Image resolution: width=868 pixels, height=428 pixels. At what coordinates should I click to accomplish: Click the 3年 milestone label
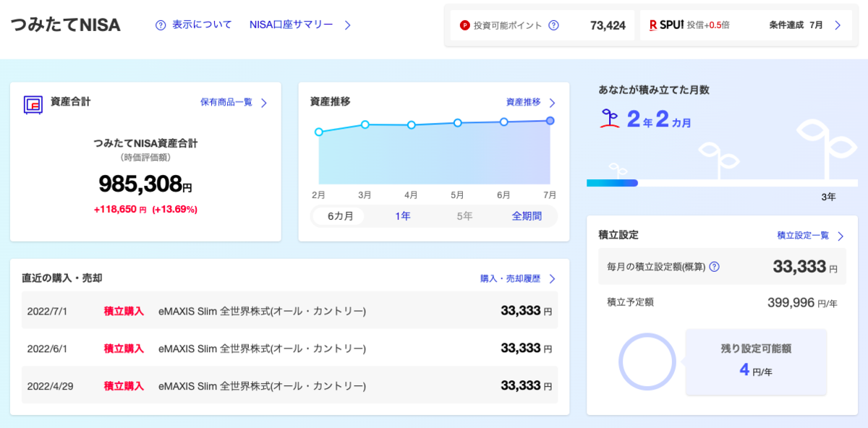pos(828,197)
